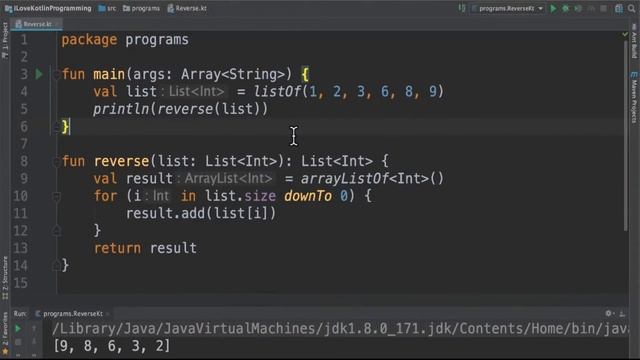
Task: Open Search Everywhere magnifier icon
Action: click(632, 8)
